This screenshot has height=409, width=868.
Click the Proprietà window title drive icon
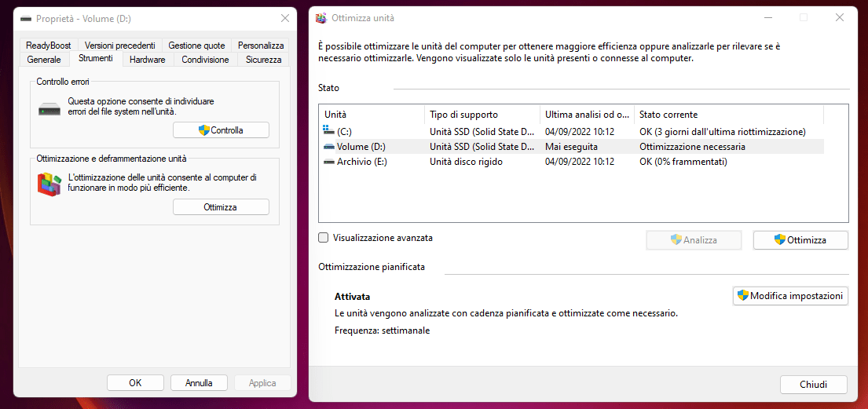pyautogui.click(x=26, y=17)
